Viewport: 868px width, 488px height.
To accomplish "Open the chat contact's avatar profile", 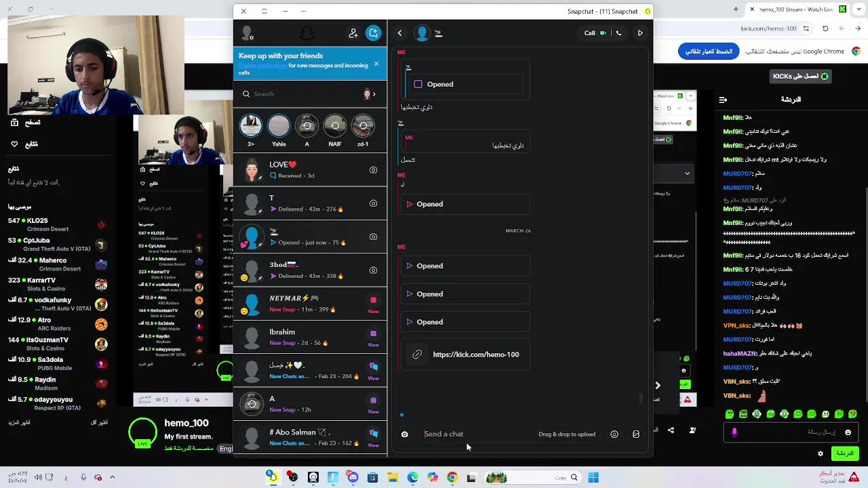I will (422, 33).
